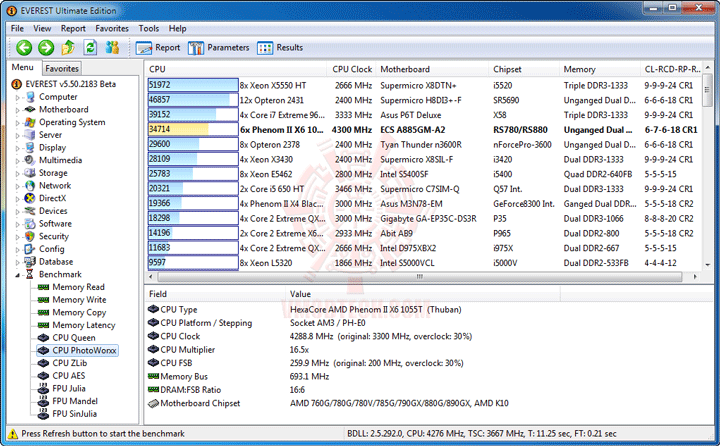
Task: Expand the Operating System tree node
Action: pyautogui.click(x=17, y=123)
